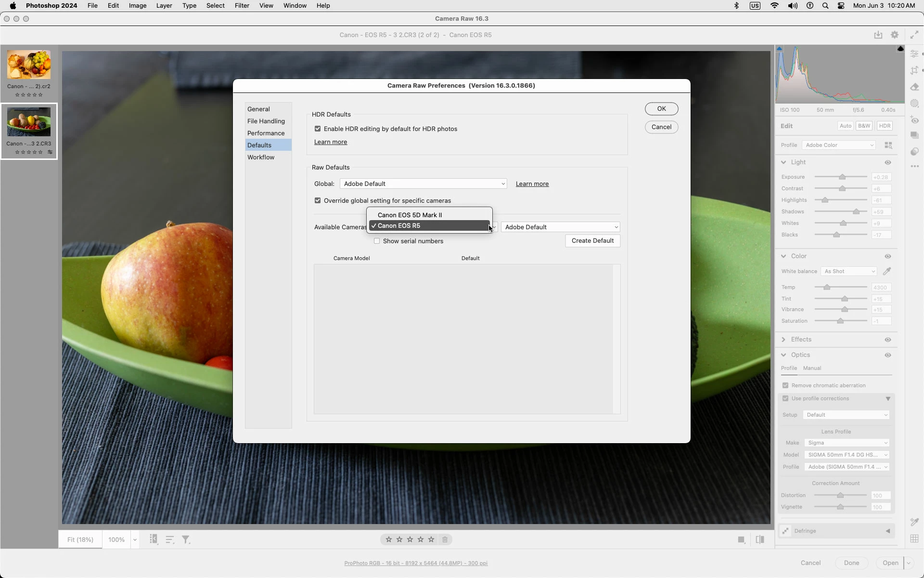Toggle before/after split view icon
Image resolution: width=924 pixels, height=578 pixels.
tap(760, 540)
